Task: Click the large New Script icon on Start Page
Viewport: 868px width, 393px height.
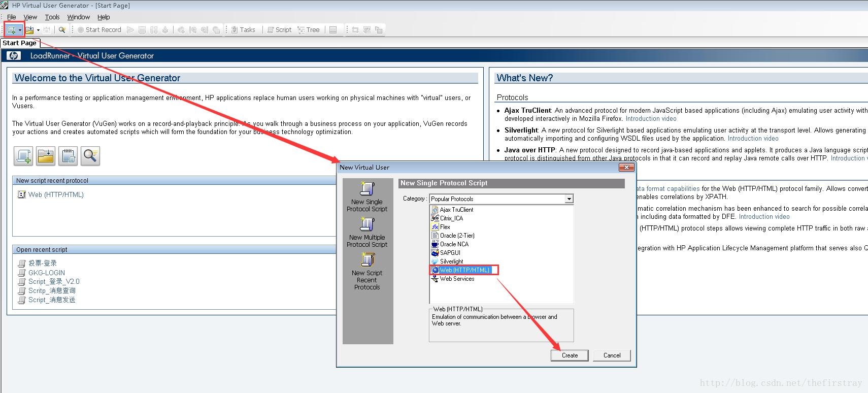Action: (x=23, y=156)
